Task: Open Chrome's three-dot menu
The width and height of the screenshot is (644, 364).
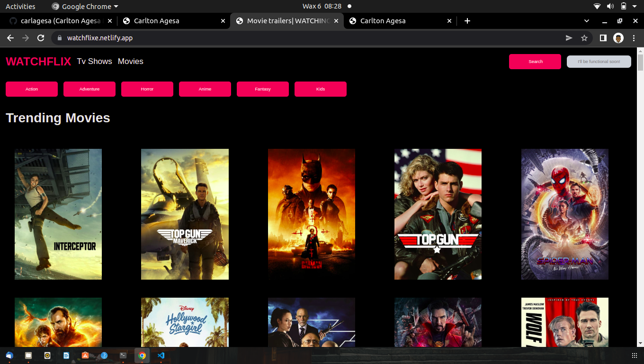Action: (634, 38)
